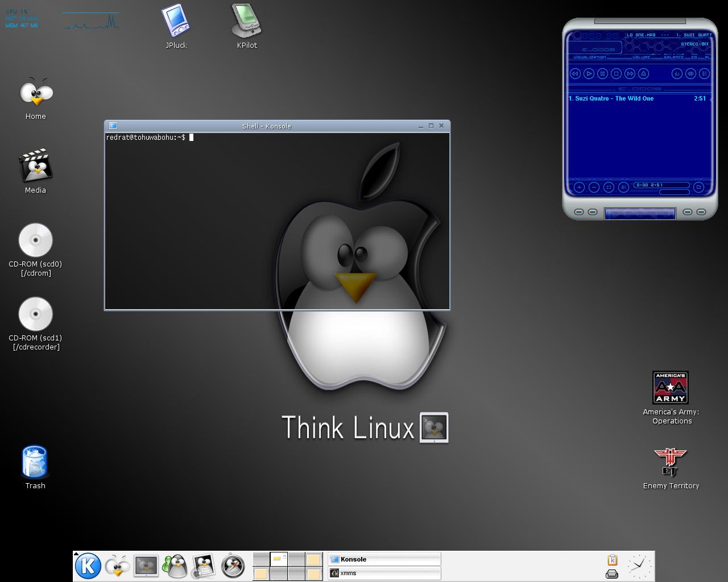Open the Konsole title bar window menu icon
This screenshot has width=728, height=582.
click(113, 126)
